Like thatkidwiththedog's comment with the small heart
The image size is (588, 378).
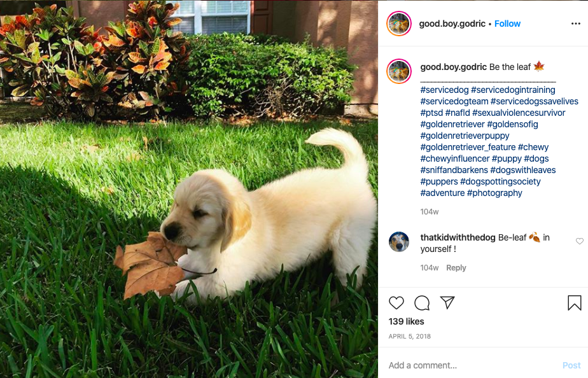tap(579, 241)
